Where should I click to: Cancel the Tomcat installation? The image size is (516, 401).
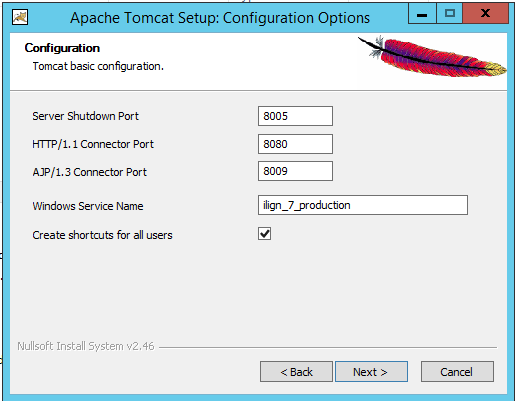click(x=457, y=371)
